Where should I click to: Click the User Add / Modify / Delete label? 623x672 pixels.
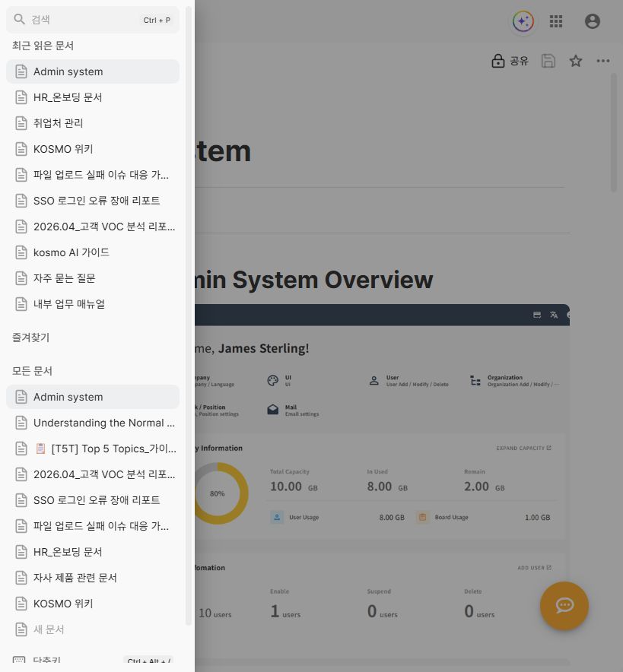(x=417, y=385)
